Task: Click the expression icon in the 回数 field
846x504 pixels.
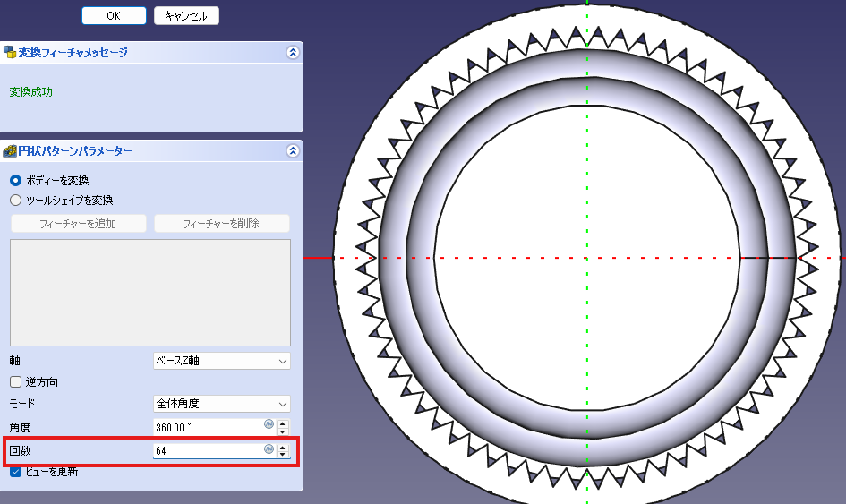Action: (269, 448)
